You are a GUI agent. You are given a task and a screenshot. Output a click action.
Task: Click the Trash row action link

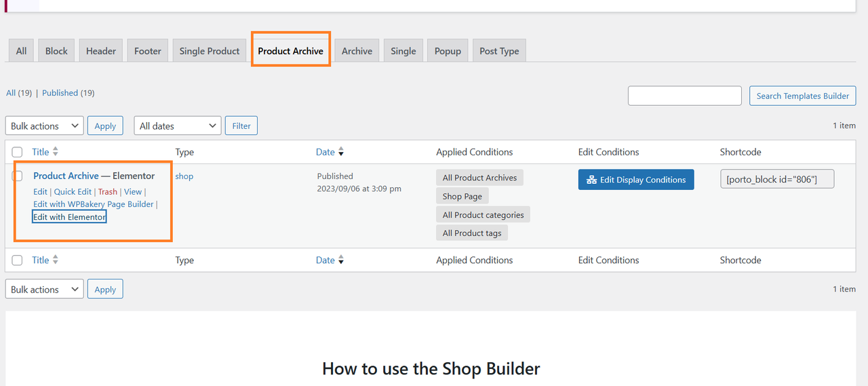point(107,192)
